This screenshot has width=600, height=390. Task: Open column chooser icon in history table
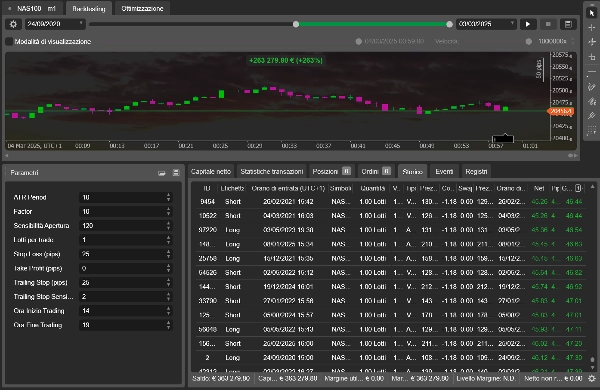[x=579, y=188]
